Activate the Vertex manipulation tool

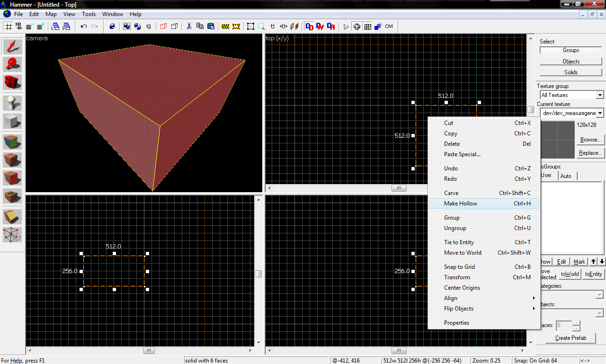(13, 234)
